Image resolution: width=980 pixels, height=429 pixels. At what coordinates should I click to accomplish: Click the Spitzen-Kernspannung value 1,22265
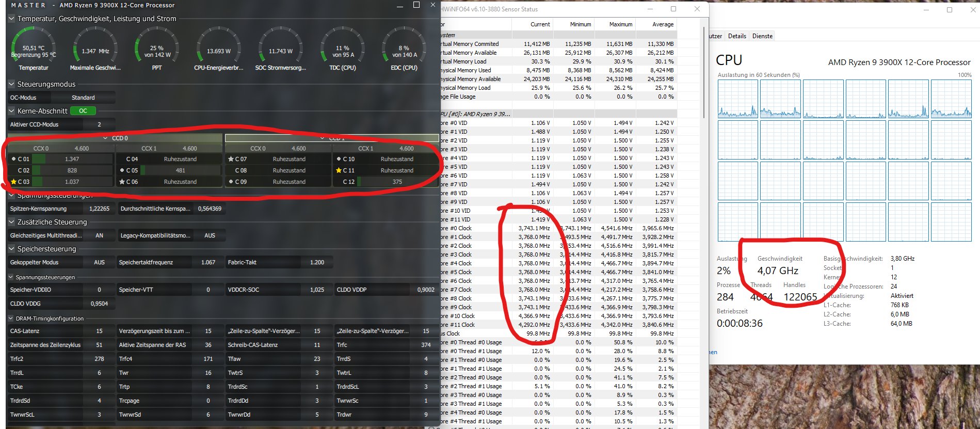click(99, 209)
